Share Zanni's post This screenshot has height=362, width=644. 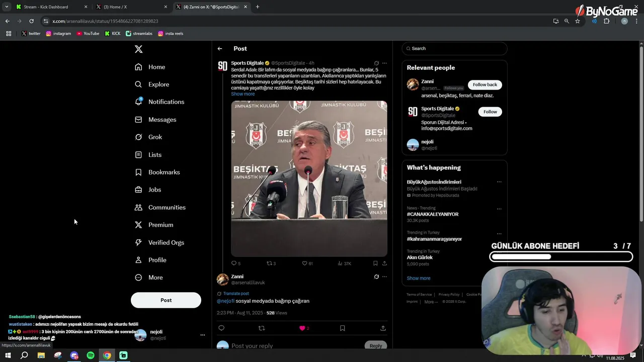pyautogui.click(x=383, y=328)
